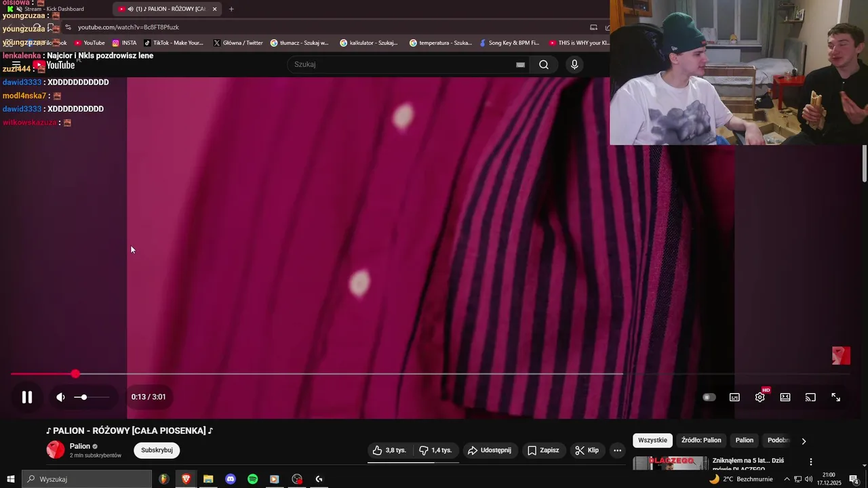Switch to the Stream - Kick Dashboard tab
The height and width of the screenshot is (488, 868).
[x=54, y=9]
